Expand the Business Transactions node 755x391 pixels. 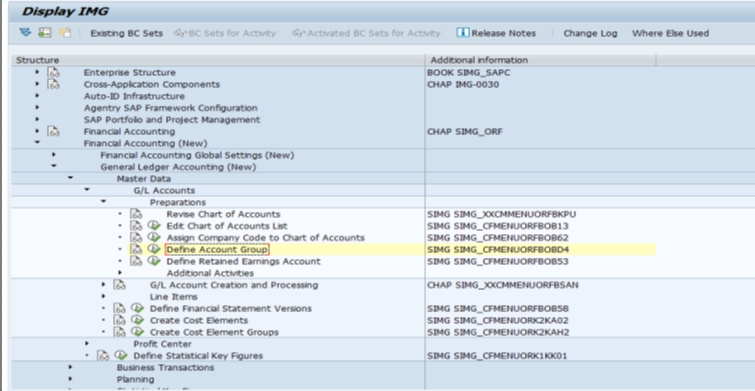point(70,367)
